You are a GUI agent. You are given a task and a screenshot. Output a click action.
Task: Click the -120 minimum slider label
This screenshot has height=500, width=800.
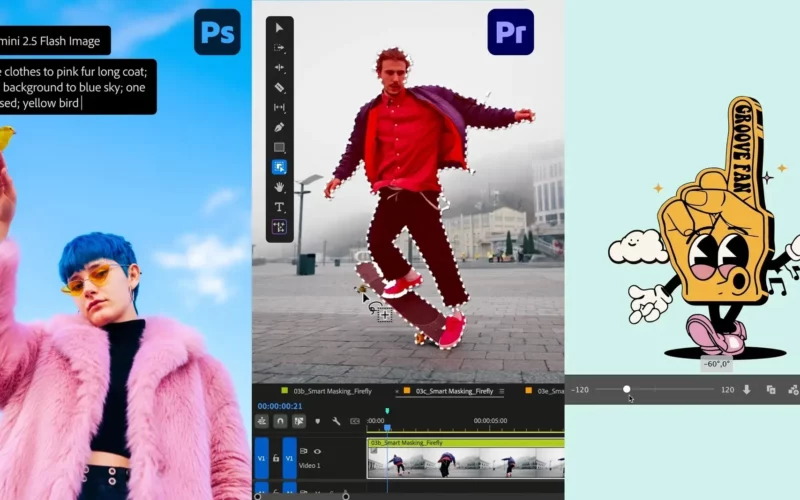(580, 390)
